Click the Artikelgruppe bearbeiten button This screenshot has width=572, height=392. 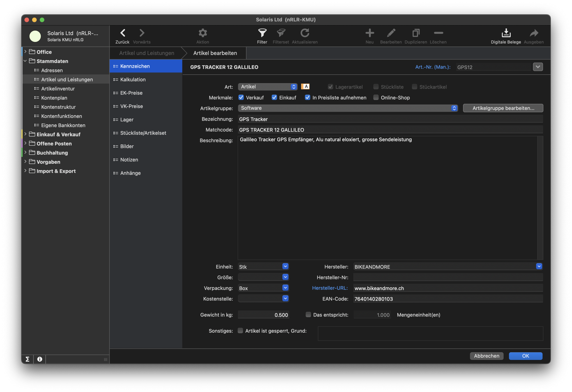(503, 108)
